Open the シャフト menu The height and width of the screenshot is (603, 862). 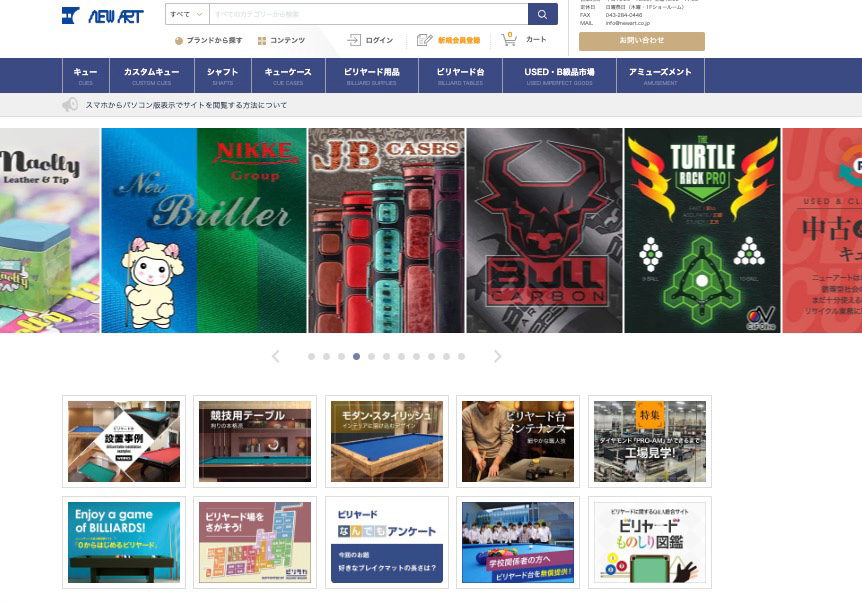pos(223,76)
